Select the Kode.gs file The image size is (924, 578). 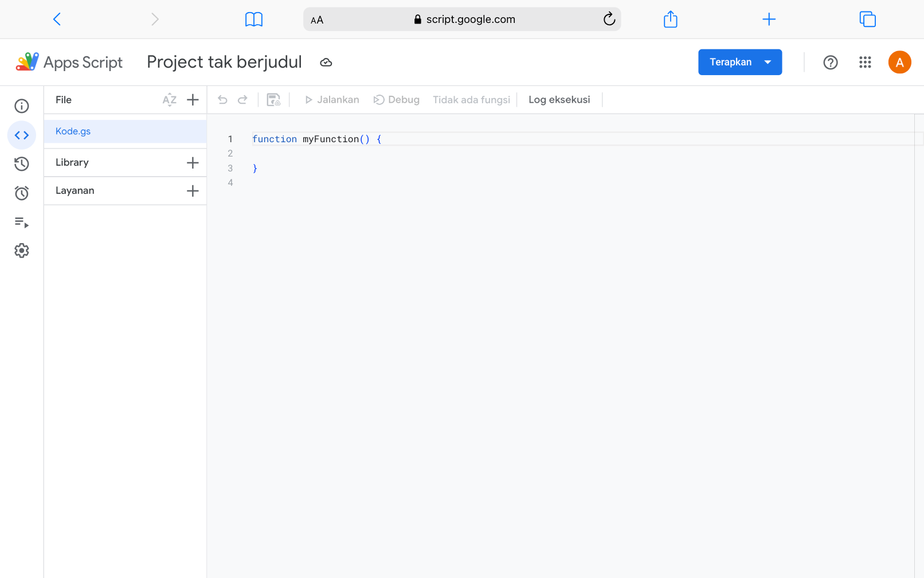[73, 131]
